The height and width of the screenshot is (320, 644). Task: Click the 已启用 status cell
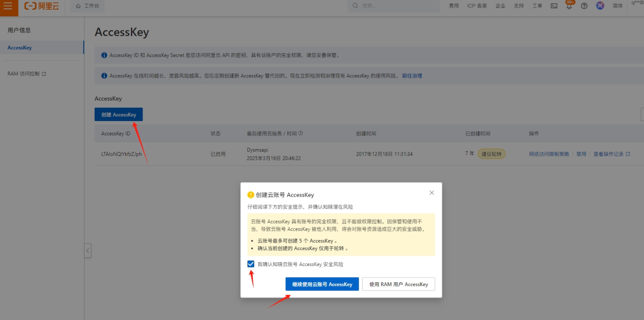pyautogui.click(x=218, y=154)
